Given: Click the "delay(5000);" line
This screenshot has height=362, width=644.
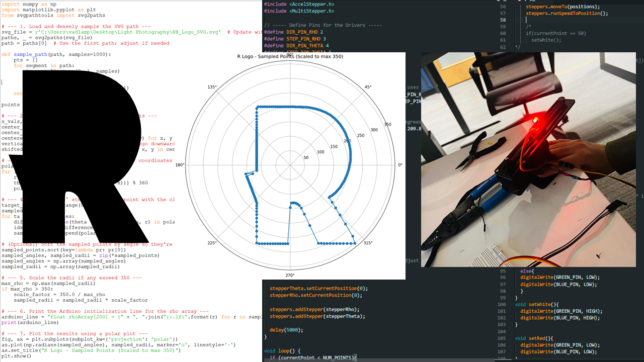Looking at the screenshot, I should coord(286,330).
